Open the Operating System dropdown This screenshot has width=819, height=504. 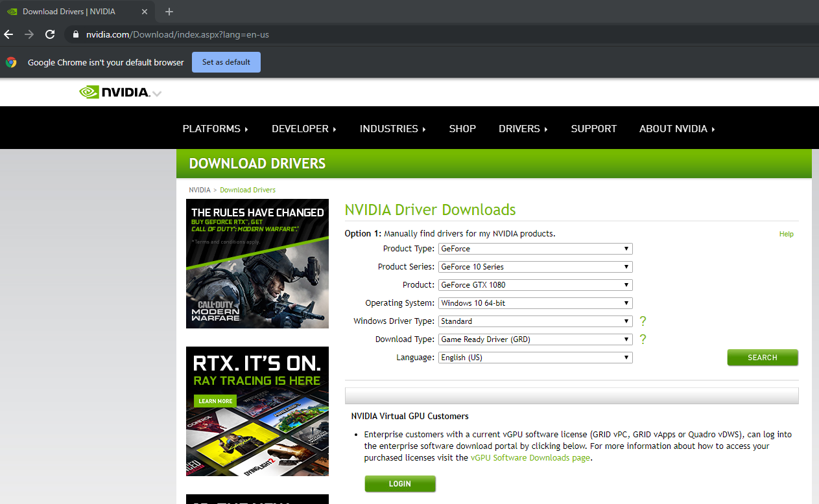[536, 303]
